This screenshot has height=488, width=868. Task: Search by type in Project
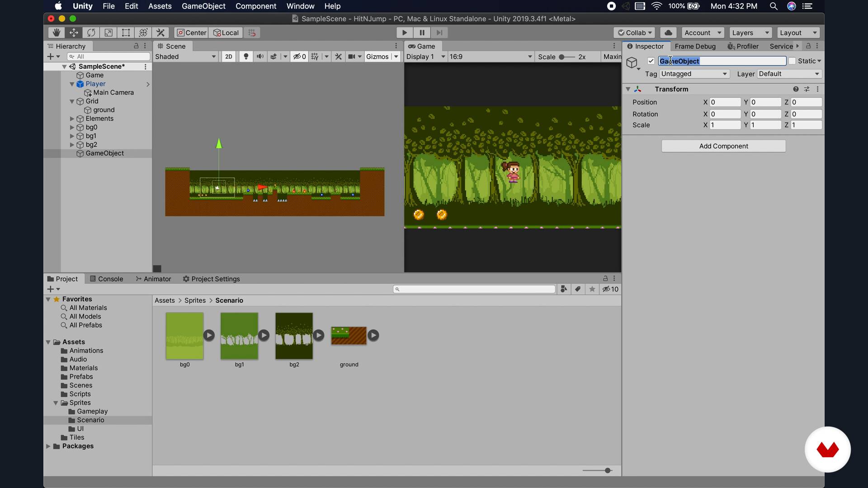pos(564,289)
